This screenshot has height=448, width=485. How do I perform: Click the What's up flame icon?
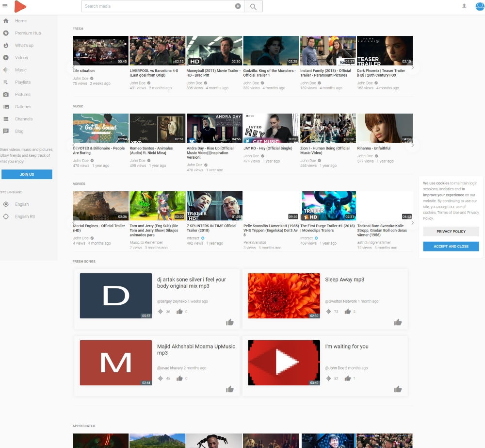(x=6, y=45)
